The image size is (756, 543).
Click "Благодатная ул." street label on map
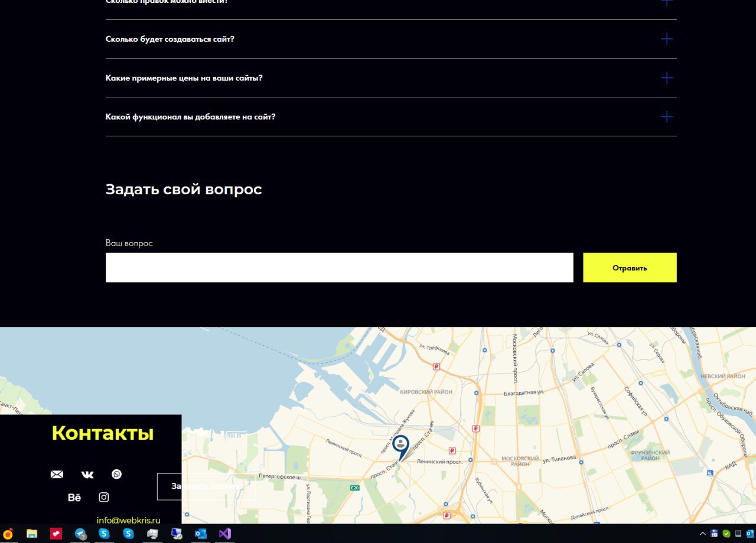coord(524,392)
